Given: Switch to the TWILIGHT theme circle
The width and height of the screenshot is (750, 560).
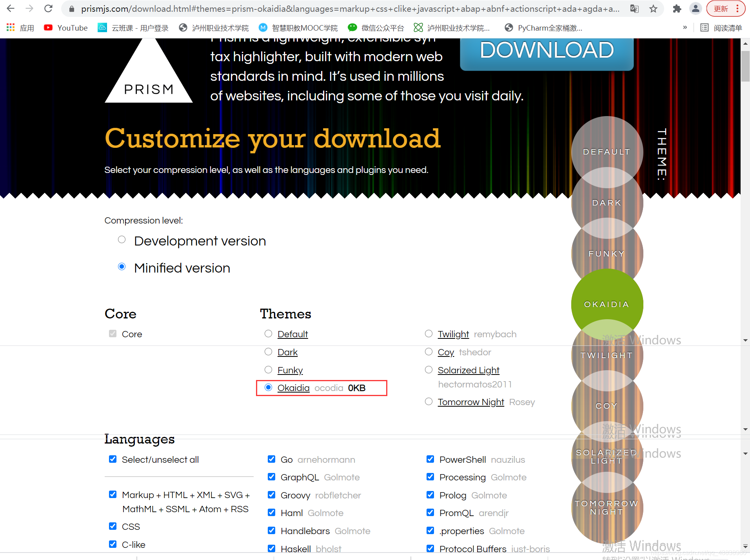Looking at the screenshot, I should pos(607,355).
